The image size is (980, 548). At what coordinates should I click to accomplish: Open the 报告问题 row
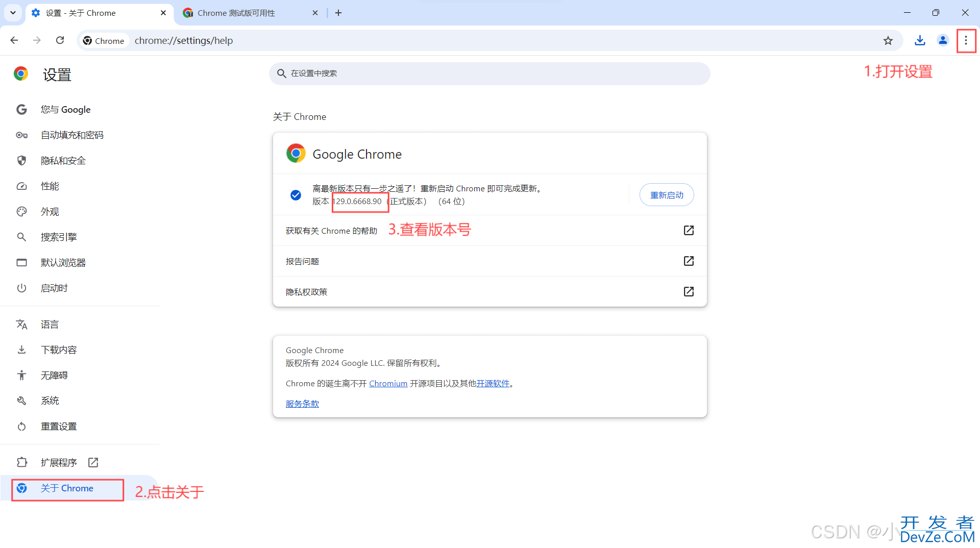[489, 261]
